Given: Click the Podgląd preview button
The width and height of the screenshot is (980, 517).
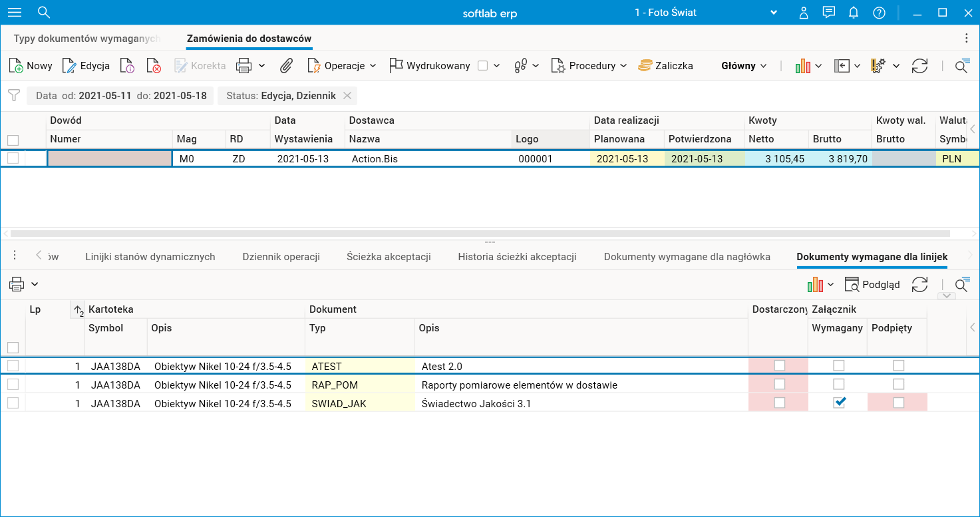Looking at the screenshot, I should (872, 285).
